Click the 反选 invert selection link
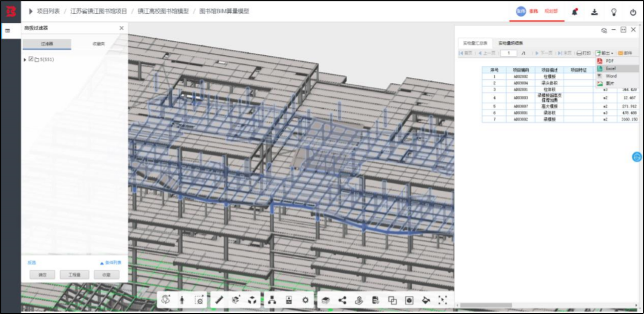This screenshot has height=314, width=644. [32, 263]
